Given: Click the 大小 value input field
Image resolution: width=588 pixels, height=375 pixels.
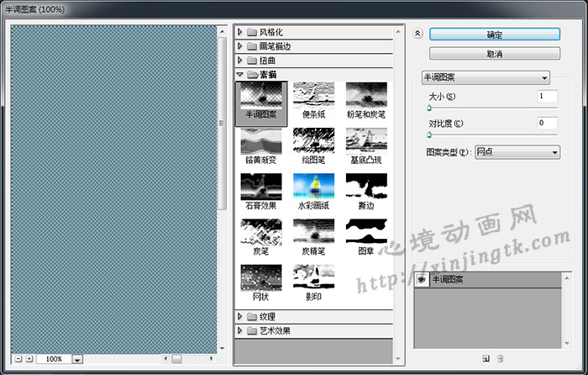Looking at the screenshot, I should pyautogui.click(x=547, y=97).
